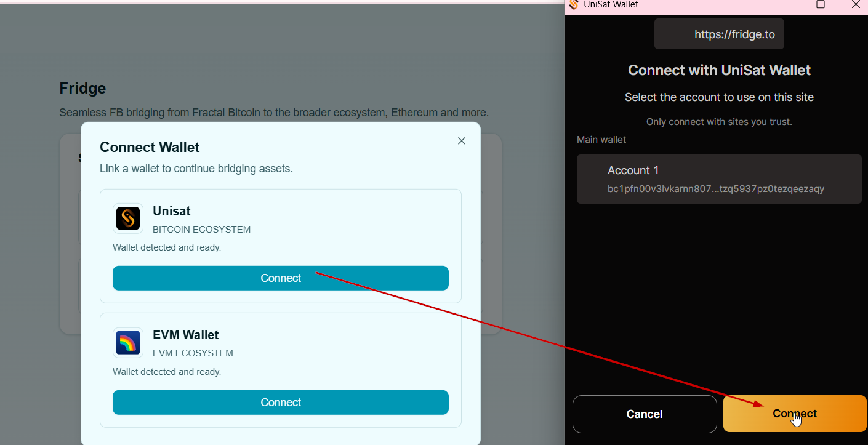Viewport: 868px width, 445px height.
Task: Cancel the UniSat connection request
Action: click(645, 414)
